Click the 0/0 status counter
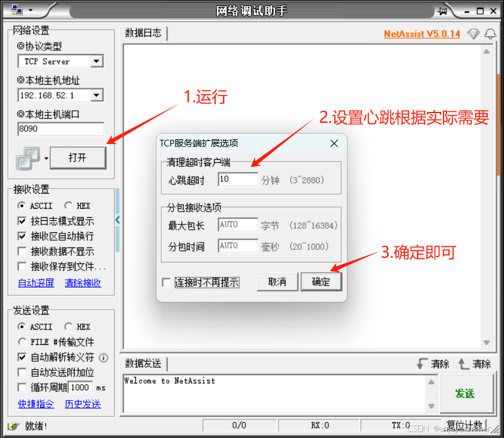 pyautogui.click(x=239, y=425)
